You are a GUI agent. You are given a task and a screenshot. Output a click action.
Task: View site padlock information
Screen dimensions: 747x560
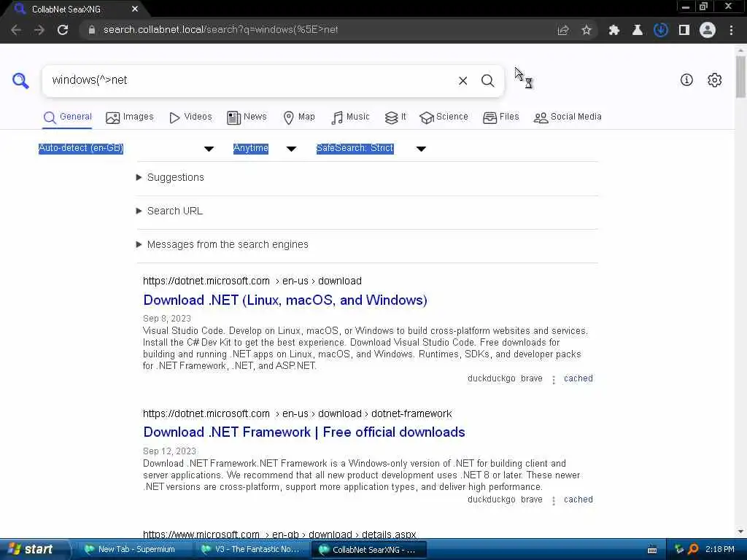[91, 30]
